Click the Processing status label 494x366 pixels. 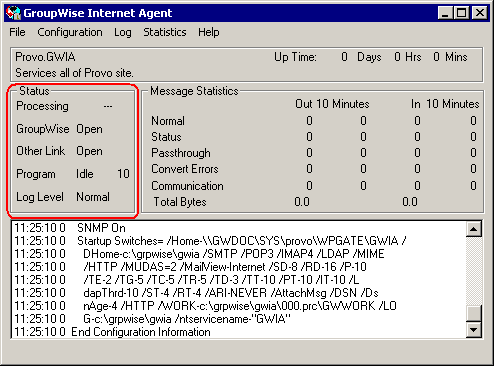click(x=42, y=106)
